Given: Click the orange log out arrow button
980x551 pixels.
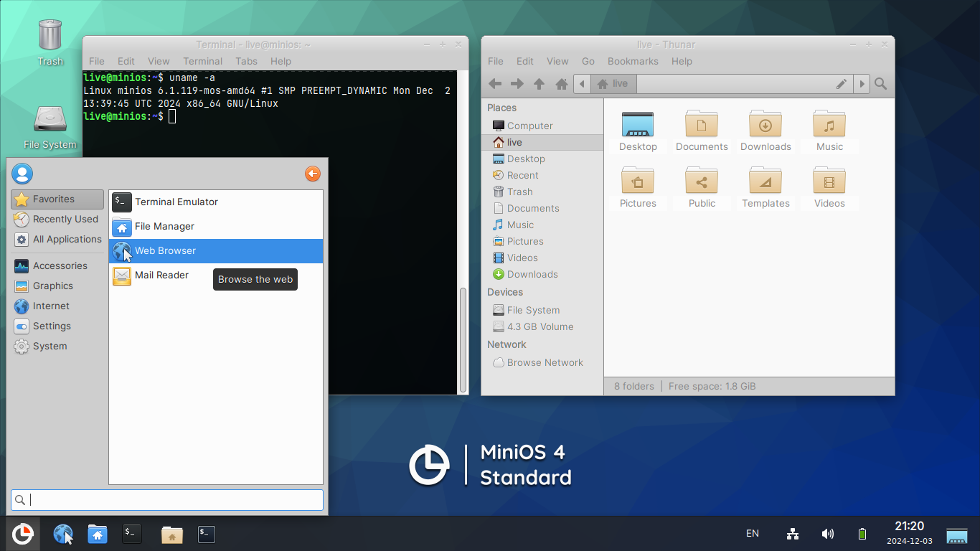Looking at the screenshot, I should 312,174.
